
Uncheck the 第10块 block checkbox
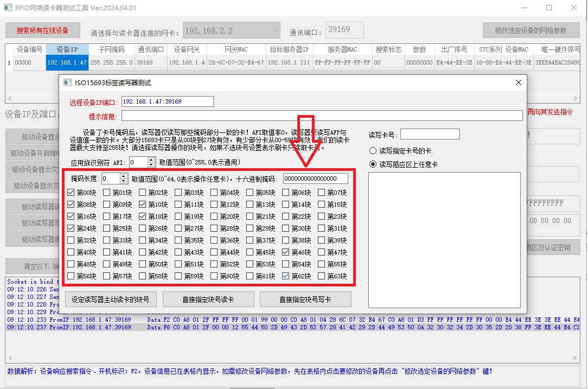coord(143,205)
